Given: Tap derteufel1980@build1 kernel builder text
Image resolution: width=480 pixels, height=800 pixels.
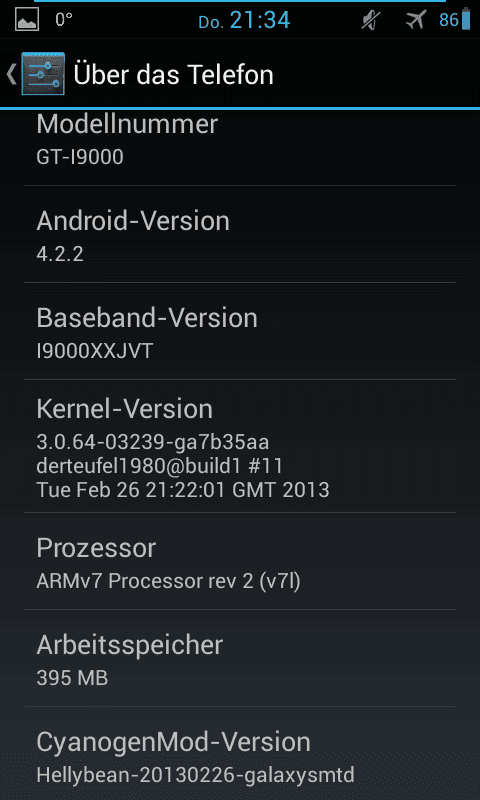Looking at the screenshot, I should point(160,465).
